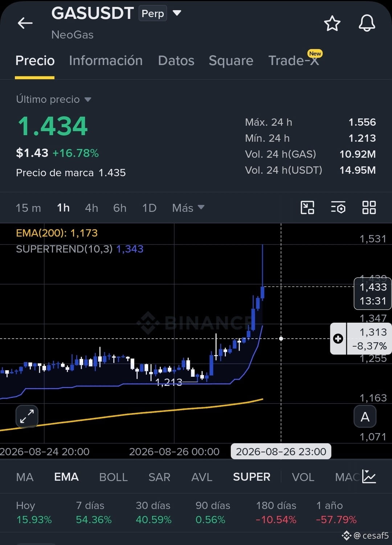Viewport: 392px width, 545px height.
Task: Tap the 90 días 0.56% performance value
Action: 210,520
